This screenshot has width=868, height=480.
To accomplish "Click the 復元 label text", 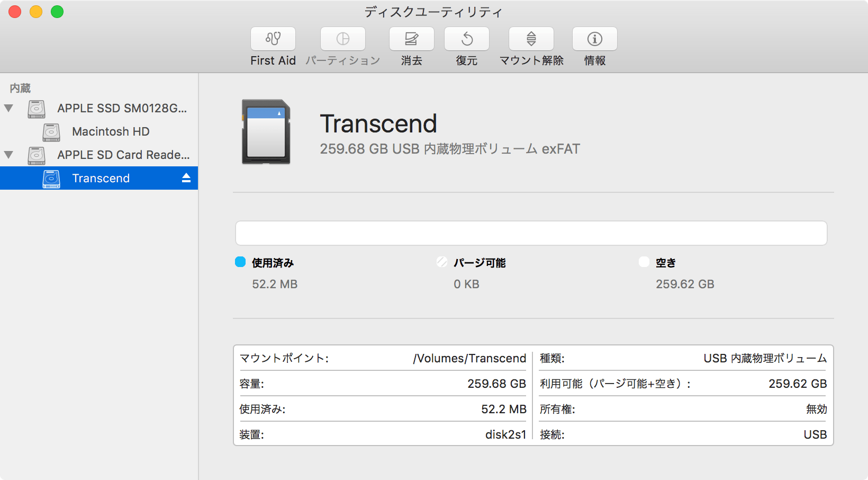I will (x=467, y=60).
